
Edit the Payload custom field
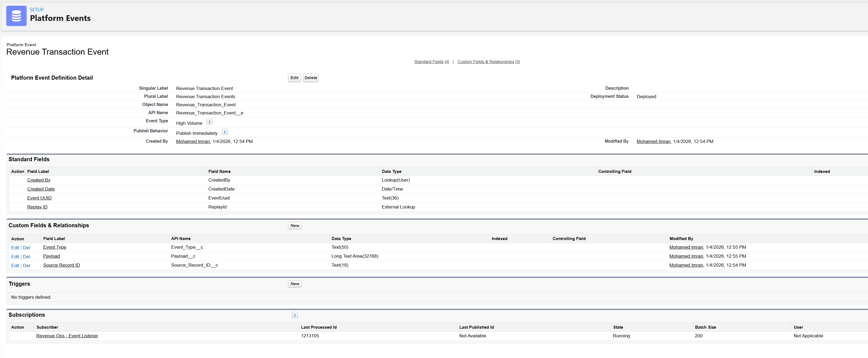click(x=15, y=257)
